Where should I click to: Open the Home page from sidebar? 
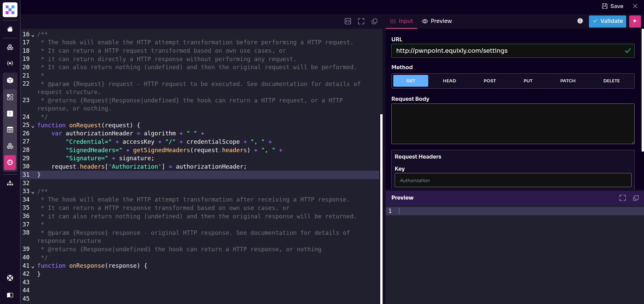(x=10, y=29)
